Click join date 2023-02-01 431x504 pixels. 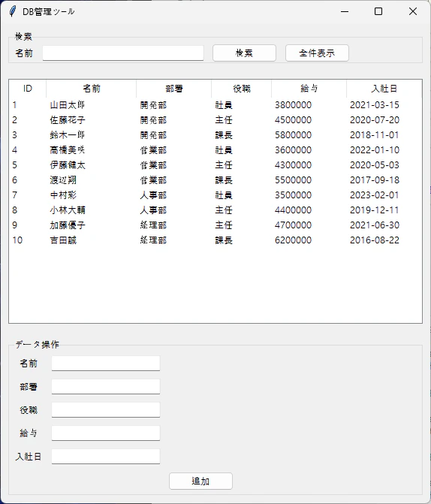coord(375,195)
